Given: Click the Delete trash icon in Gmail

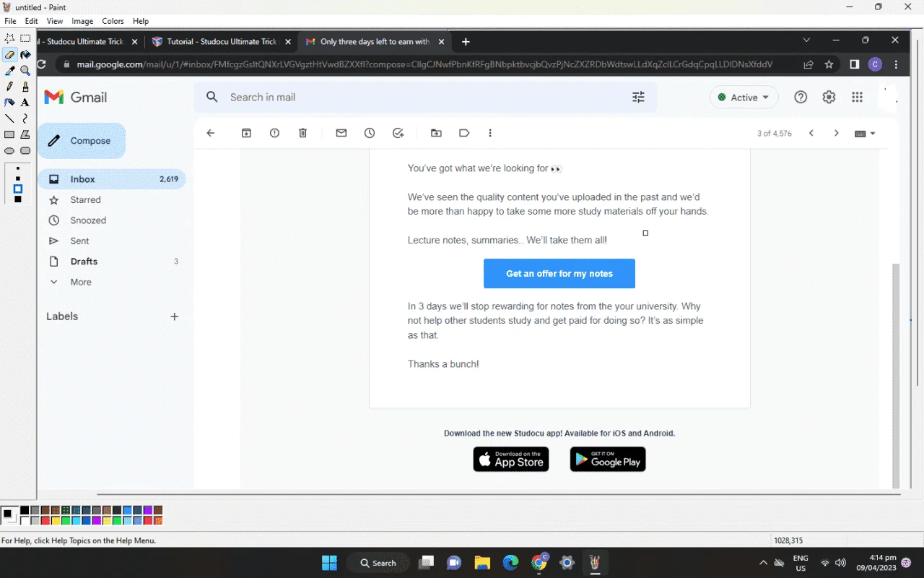Looking at the screenshot, I should pyautogui.click(x=302, y=133).
